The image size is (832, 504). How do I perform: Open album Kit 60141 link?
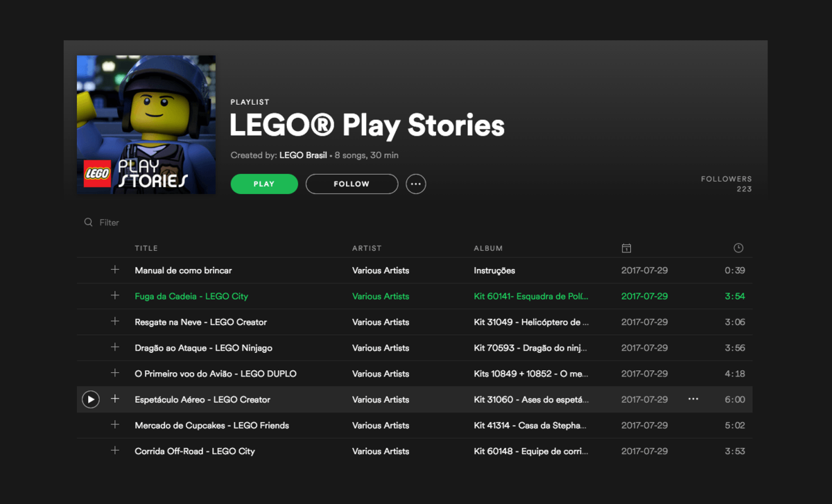coord(530,296)
